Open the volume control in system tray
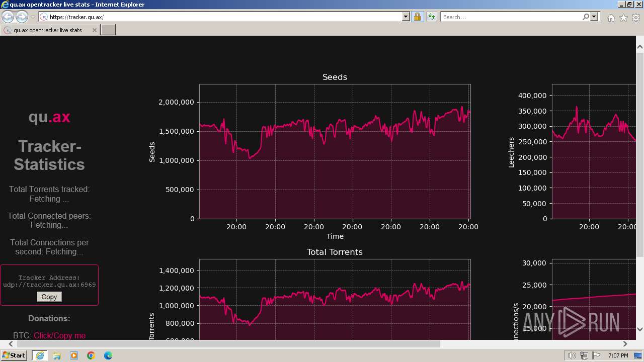 [x=572, y=355]
